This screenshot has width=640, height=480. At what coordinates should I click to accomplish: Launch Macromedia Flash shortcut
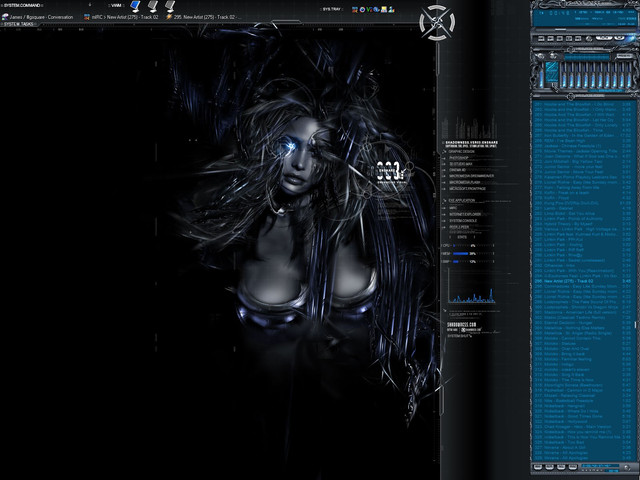click(464, 182)
